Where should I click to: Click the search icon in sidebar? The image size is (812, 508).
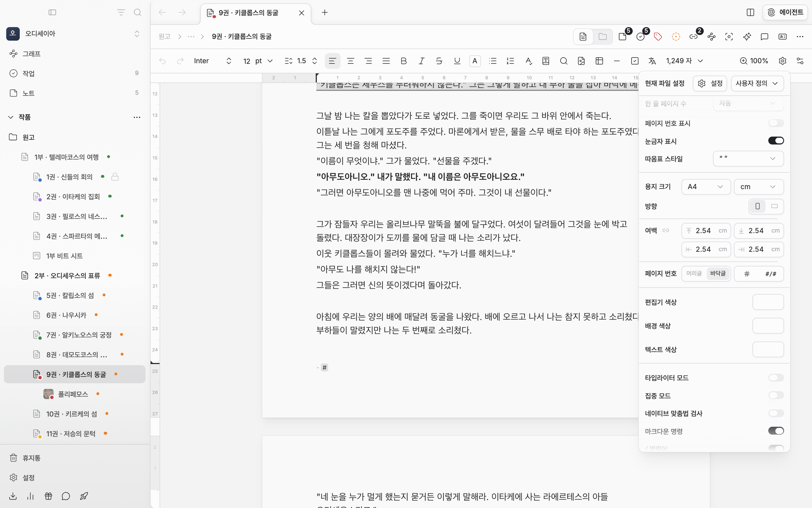click(137, 12)
